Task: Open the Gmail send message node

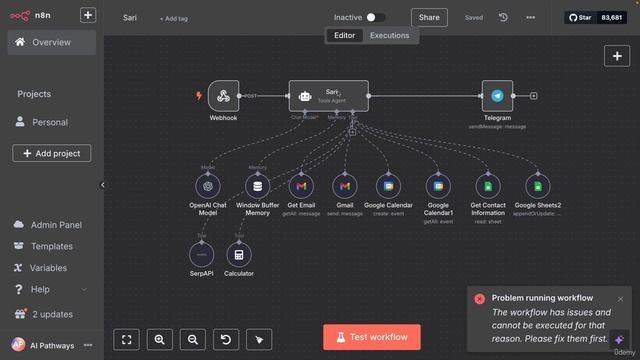Action: tap(345, 186)
